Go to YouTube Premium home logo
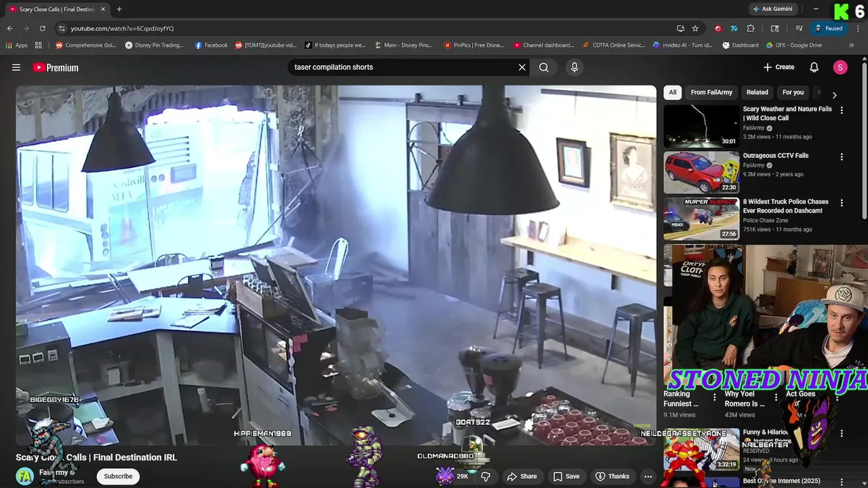The height and width of the screenshot is (488, 868). [56, 68]
